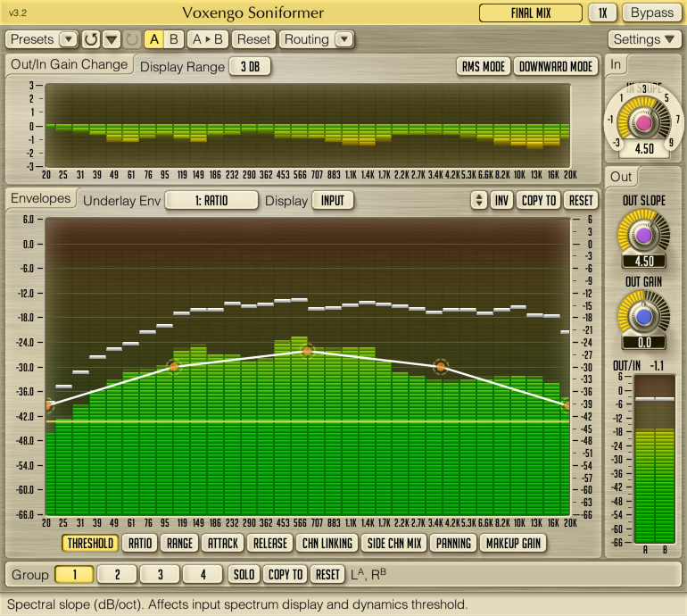Select the ATTACK envelope tab
This screenshot has width=687, height=616.
(222, 543)
